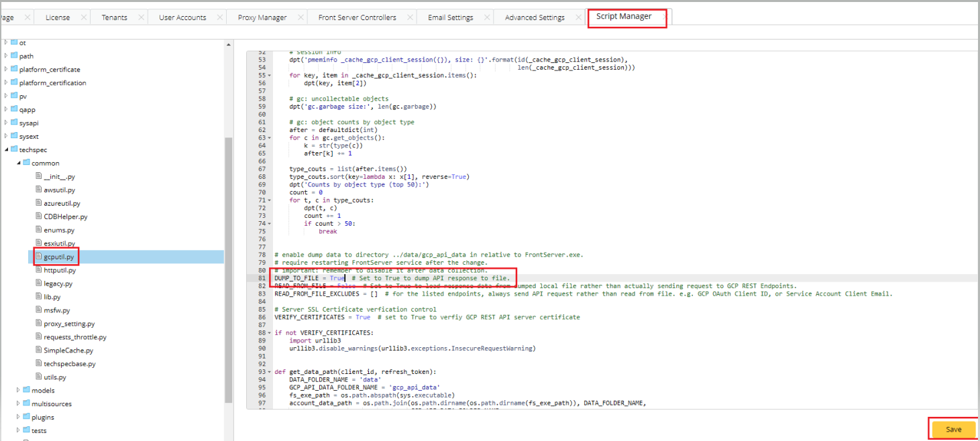The image size is (980, 441).
Task: Switch to the Advanced Settings tab
Action: [534, 17]
